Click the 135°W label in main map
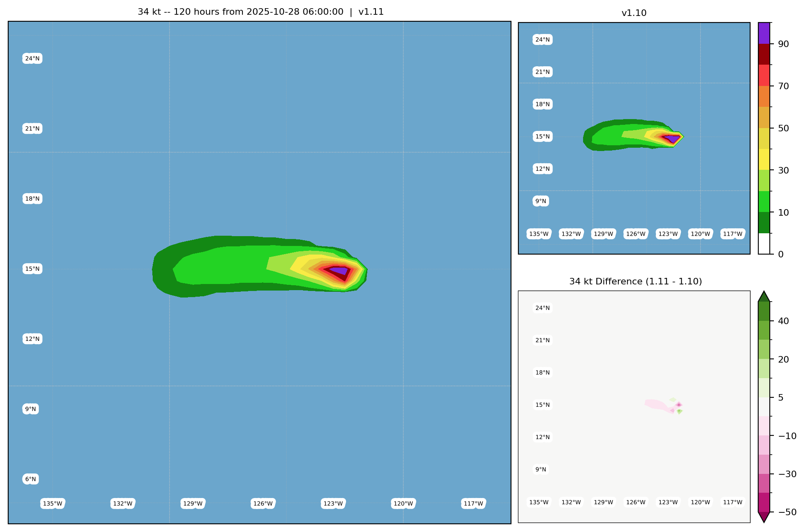The height and width of the screenshot is (532, 805). [x=53, y=503]
